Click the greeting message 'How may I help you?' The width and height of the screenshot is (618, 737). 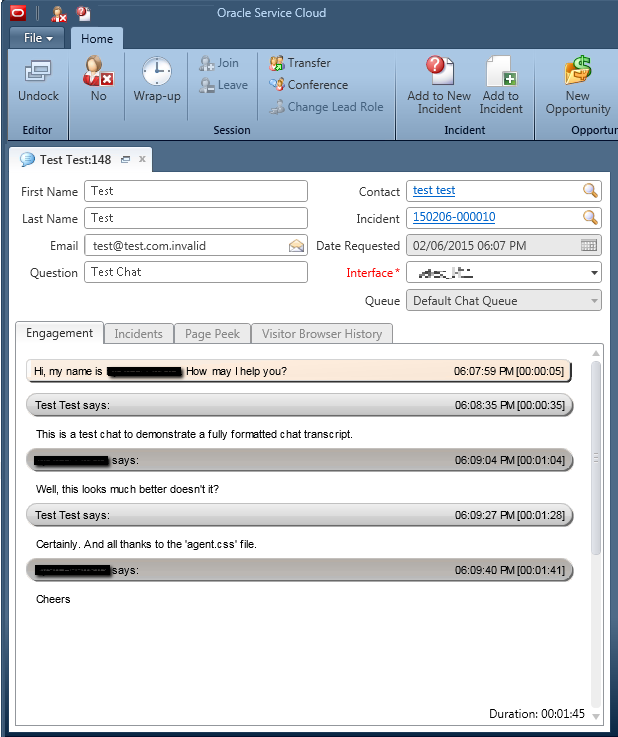point(298,371)
